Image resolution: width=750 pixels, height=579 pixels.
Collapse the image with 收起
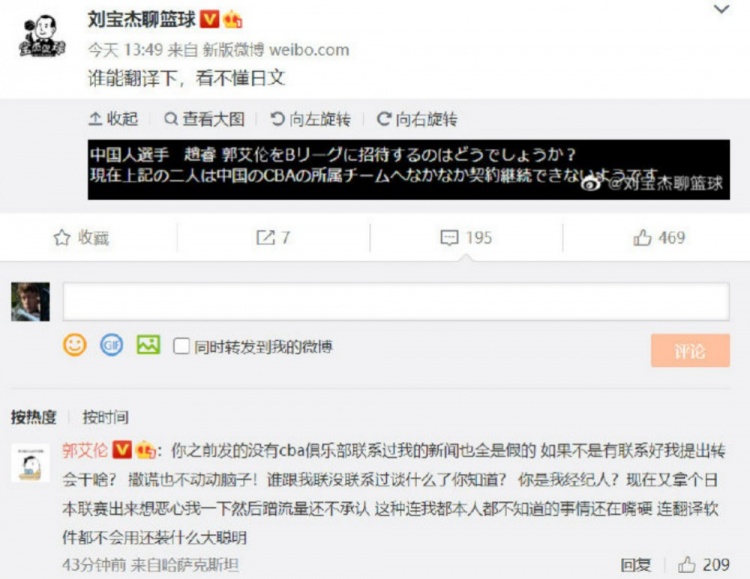point(113,119)
